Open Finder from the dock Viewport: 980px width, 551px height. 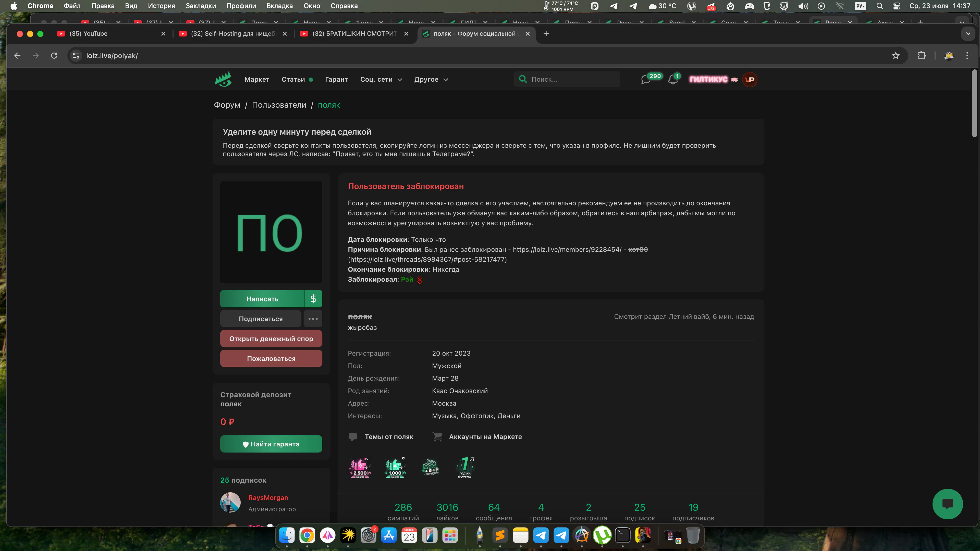(287, 535)
